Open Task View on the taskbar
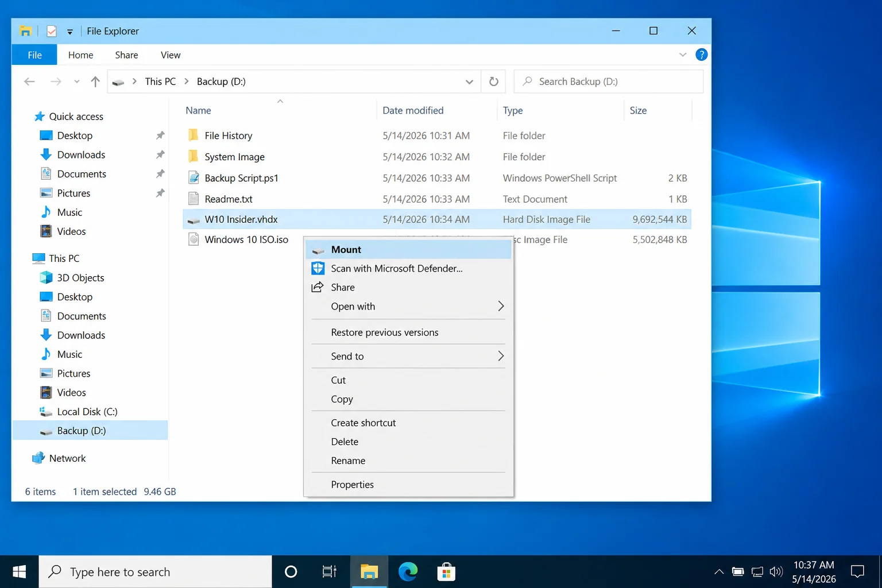882x588 pixels. coord(330,572)
